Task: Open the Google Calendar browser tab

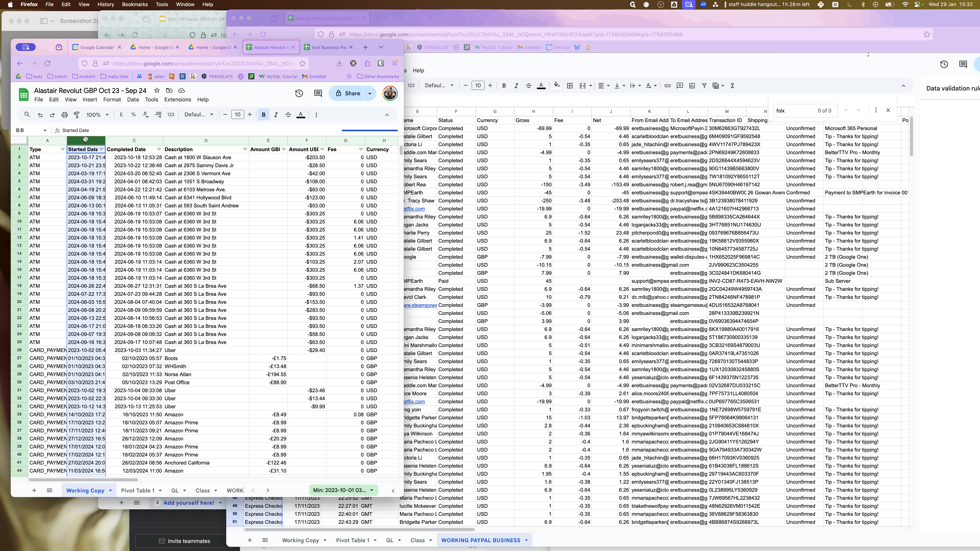Action: (97, 47)
